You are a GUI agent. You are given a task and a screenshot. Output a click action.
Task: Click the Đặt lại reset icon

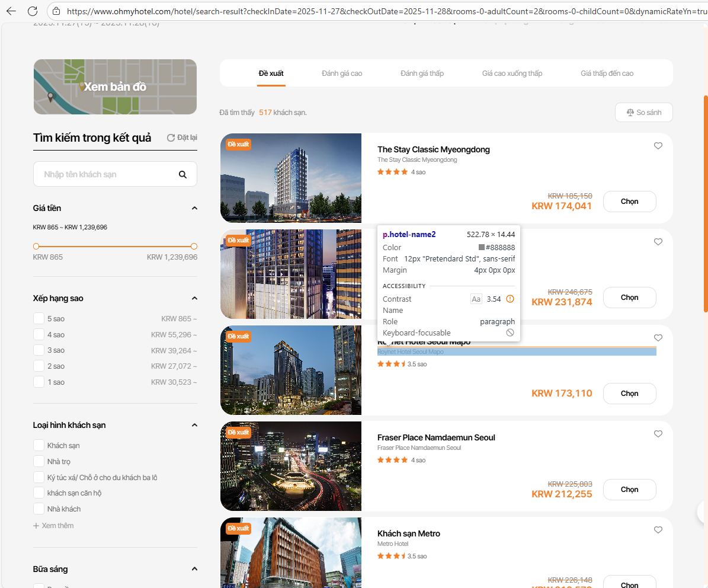tap(171, 138)
